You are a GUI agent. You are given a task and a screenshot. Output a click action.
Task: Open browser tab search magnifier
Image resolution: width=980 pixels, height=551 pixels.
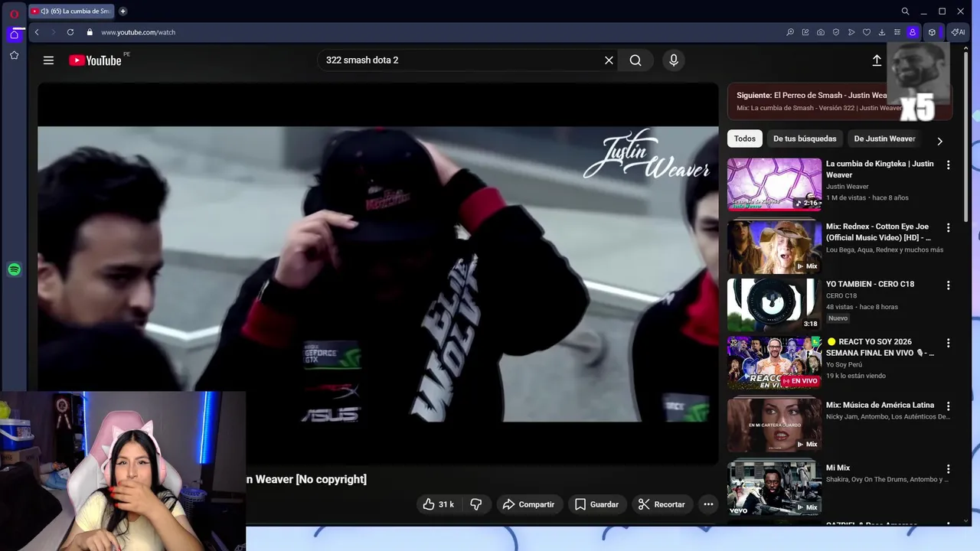click(905, 11)
